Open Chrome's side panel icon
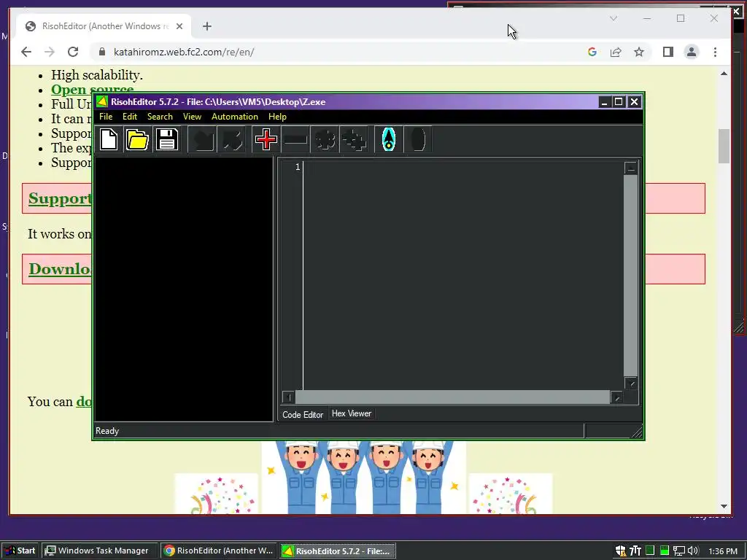 point(668,52)
